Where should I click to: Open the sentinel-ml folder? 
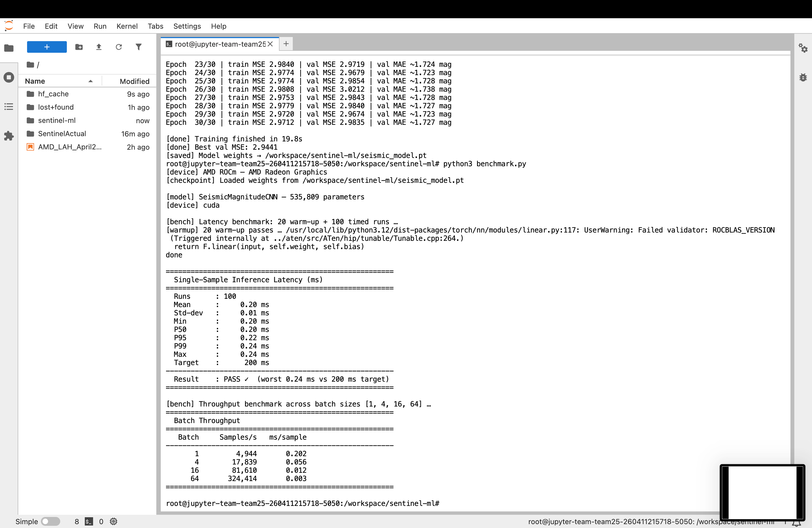pos(57,120)
